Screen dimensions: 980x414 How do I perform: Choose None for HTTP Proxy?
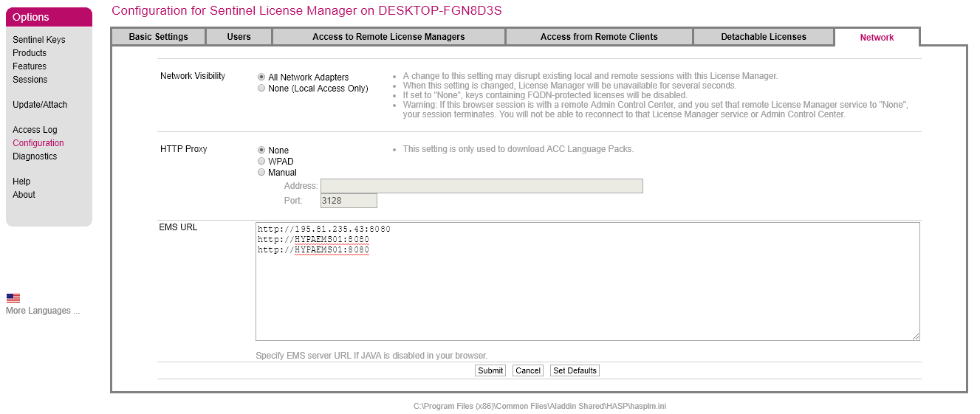coord(261,150)
